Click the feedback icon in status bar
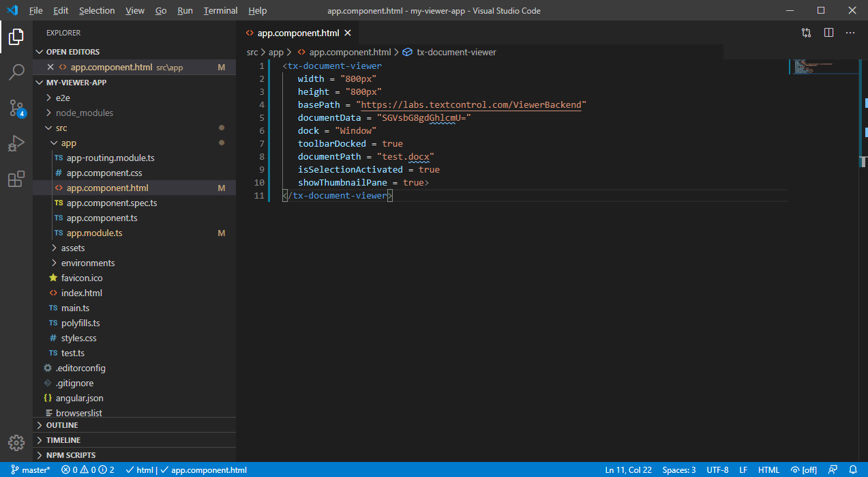Image resolution: width=868 pixels, height=477 pixels. pos(833,469)
